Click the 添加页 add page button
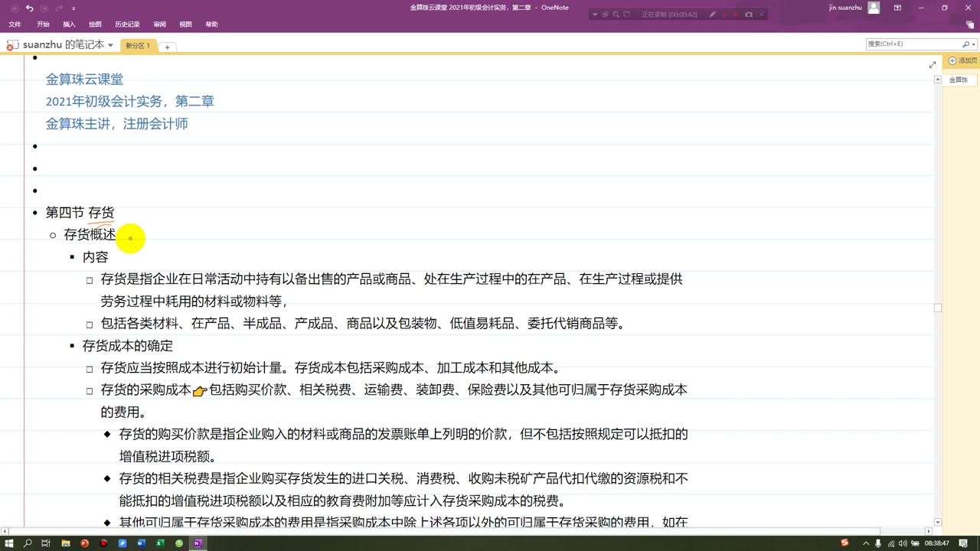This screenshot has height=551, width=980. (963, 60)
